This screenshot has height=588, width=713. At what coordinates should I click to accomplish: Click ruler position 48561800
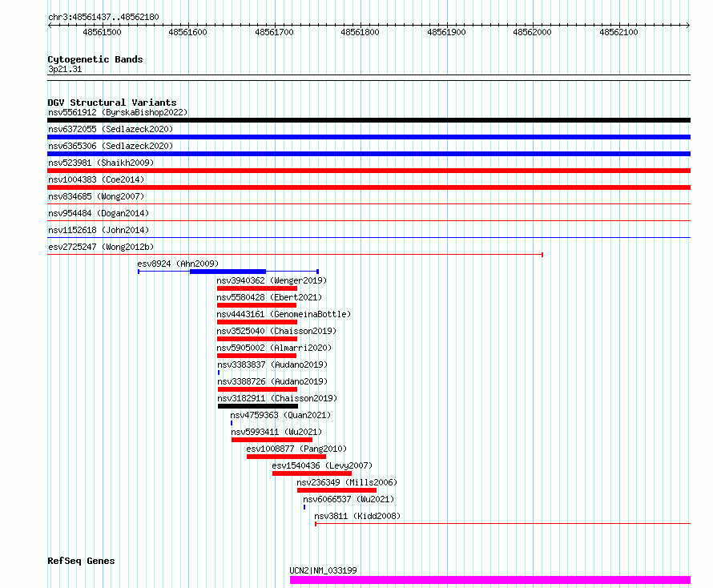pyautogui.click(x=361, y=32)
